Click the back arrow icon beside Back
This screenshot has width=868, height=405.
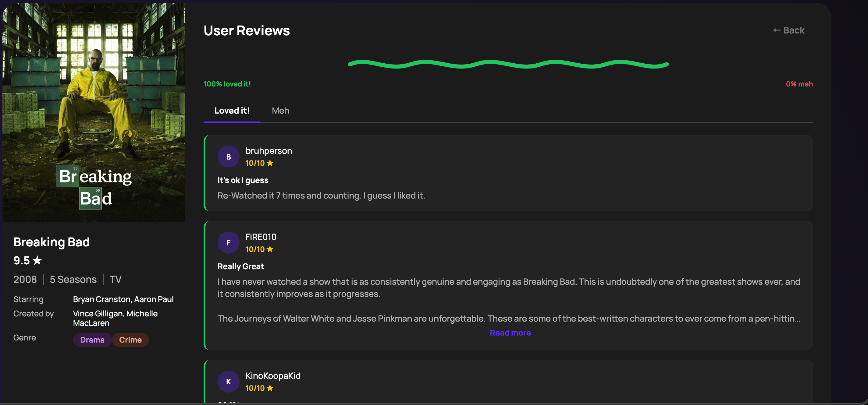pyautogui.click(x=777, y=30)
